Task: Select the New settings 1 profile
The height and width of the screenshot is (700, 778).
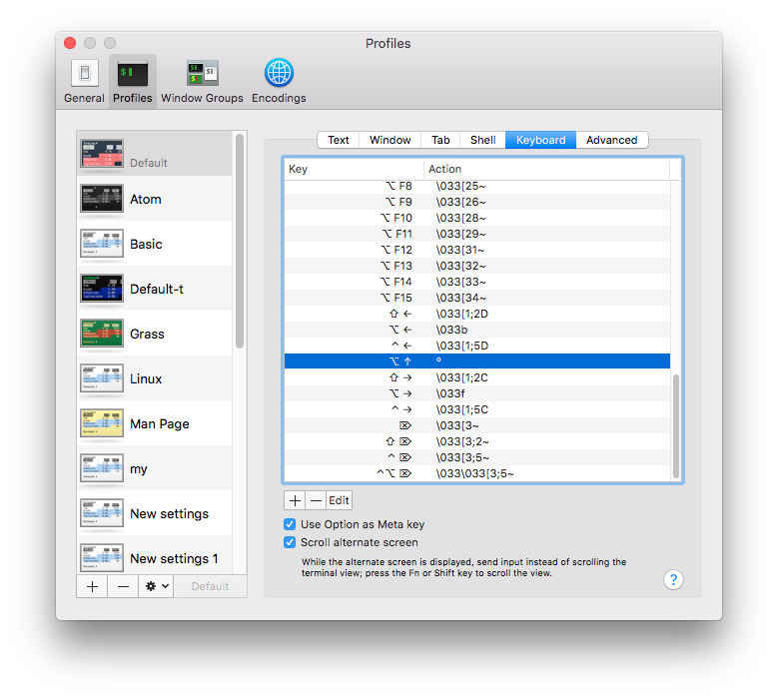Action: click(155, 556)
